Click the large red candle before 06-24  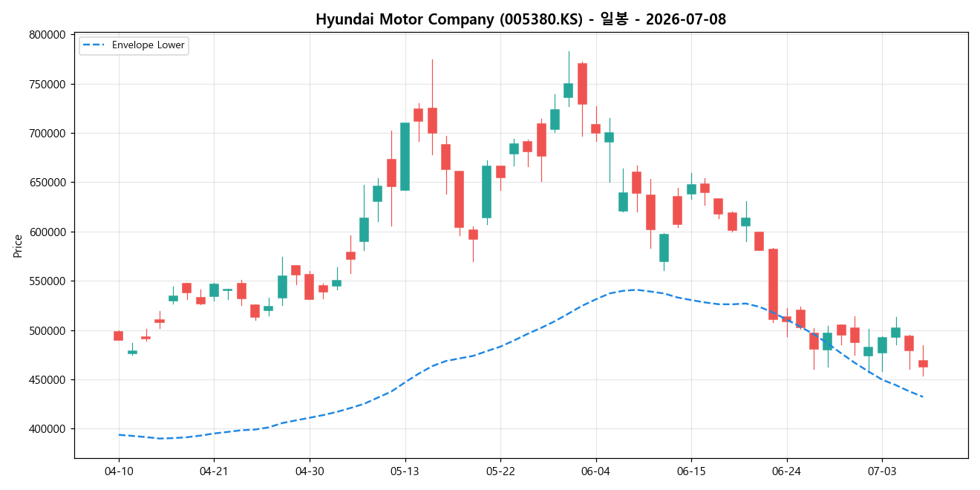pos(773,284)
